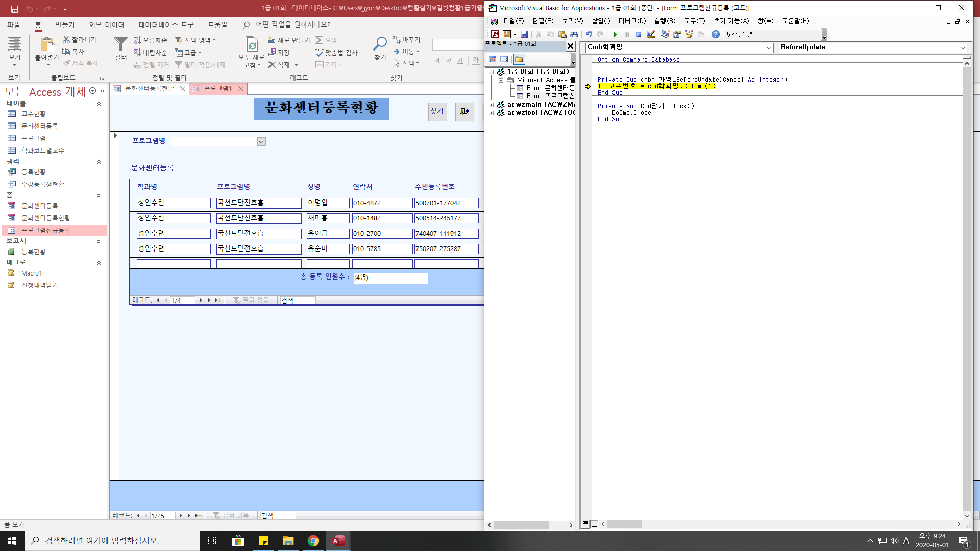This screenshot has height=551, width=980.
Task: Click the 찾기 button on the form
Action: click(x=437, y=111)
